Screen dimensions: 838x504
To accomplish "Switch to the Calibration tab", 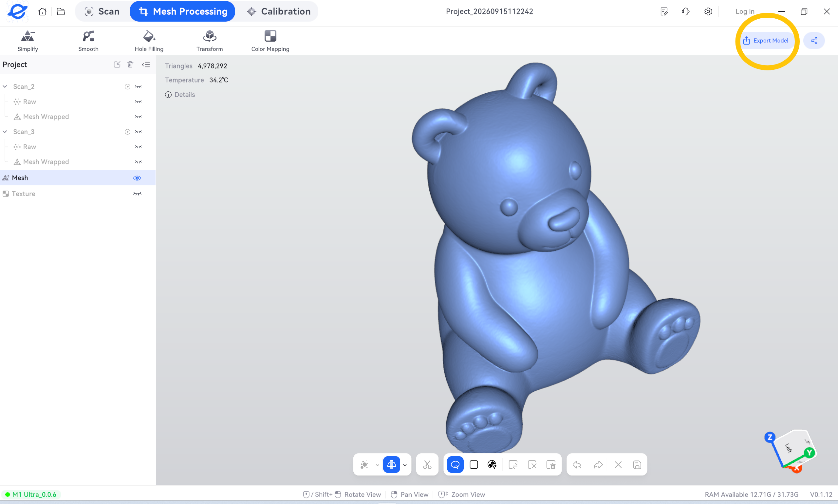I will (x=278, y=11).
